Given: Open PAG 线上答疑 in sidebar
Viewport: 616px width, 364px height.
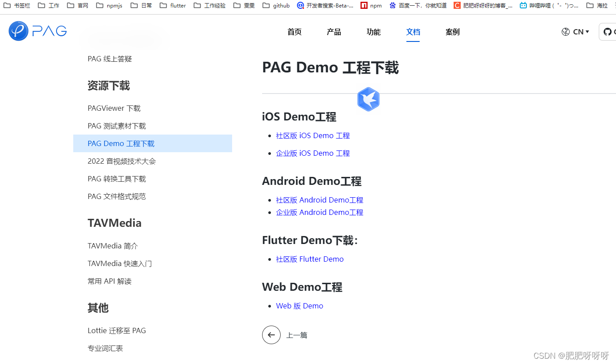Looking at the screenshot, I should pos(110,59).
